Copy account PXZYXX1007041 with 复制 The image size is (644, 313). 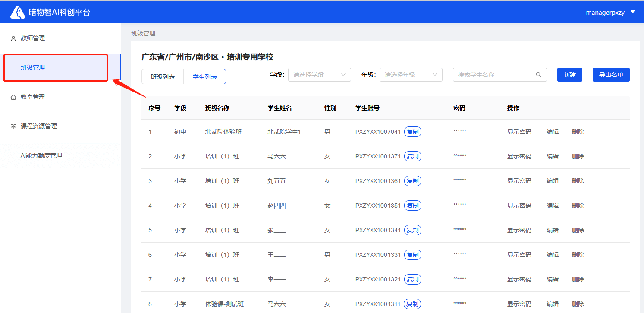coord(413,132)
